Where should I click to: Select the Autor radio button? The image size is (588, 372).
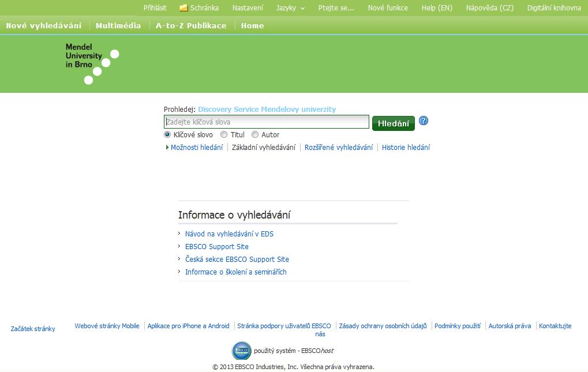[255, 134]
